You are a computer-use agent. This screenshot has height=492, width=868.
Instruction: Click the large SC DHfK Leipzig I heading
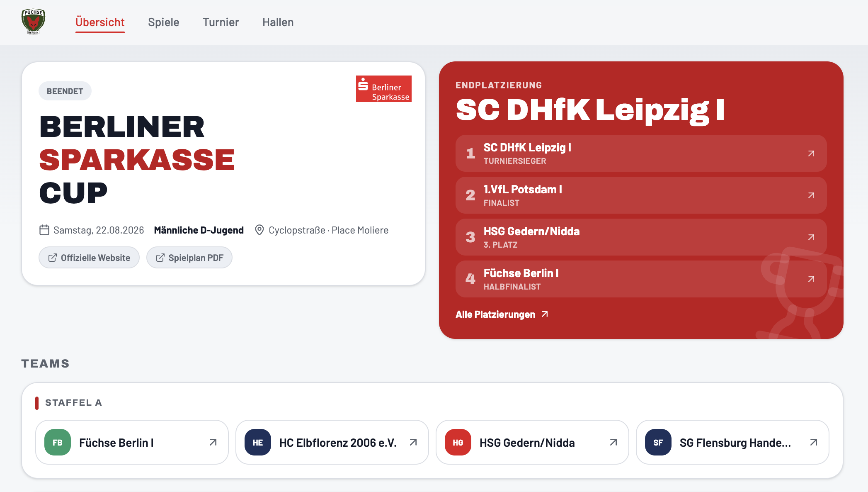(x=590, y=110)
